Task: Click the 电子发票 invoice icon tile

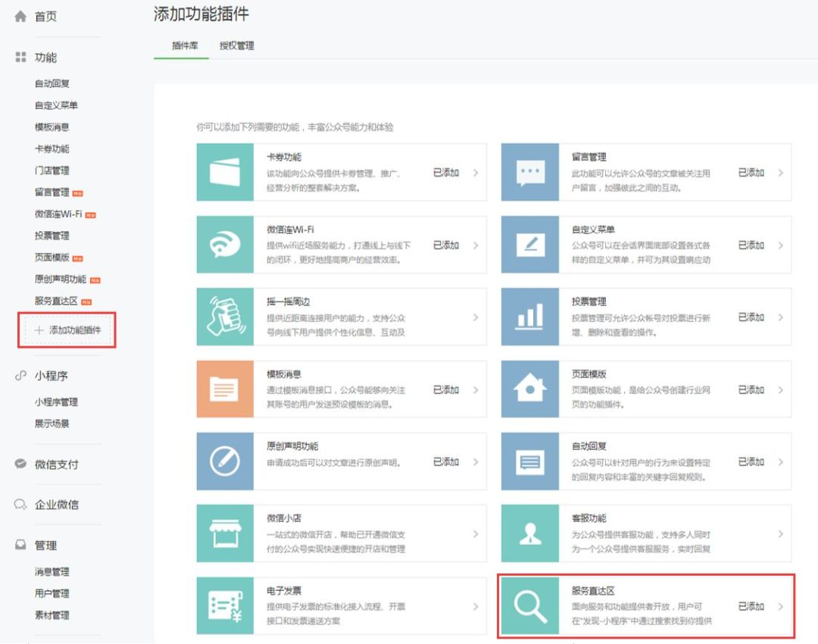Action: [225, 606]
